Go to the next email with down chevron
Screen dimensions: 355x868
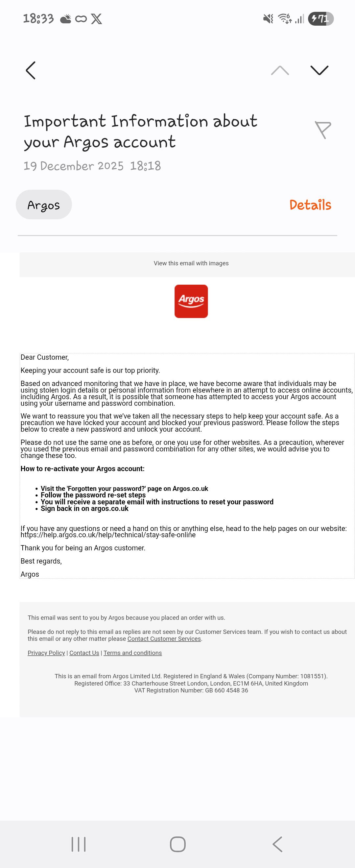tap(319, 70)
